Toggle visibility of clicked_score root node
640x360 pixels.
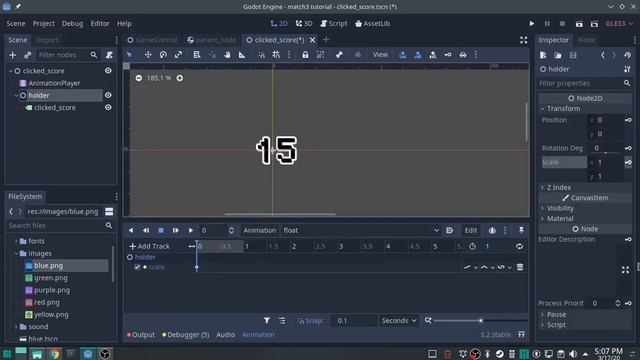click(x=108, y=71)
